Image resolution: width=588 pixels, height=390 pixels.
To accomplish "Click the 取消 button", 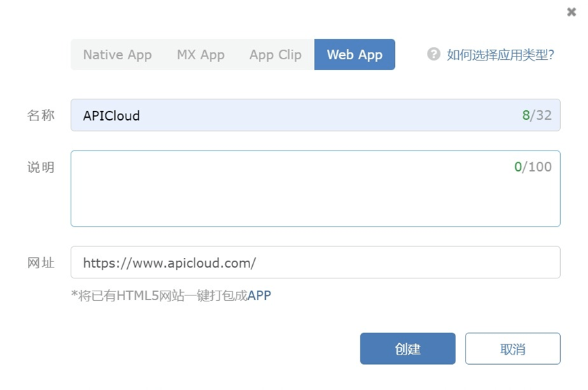I will point(513,348).
